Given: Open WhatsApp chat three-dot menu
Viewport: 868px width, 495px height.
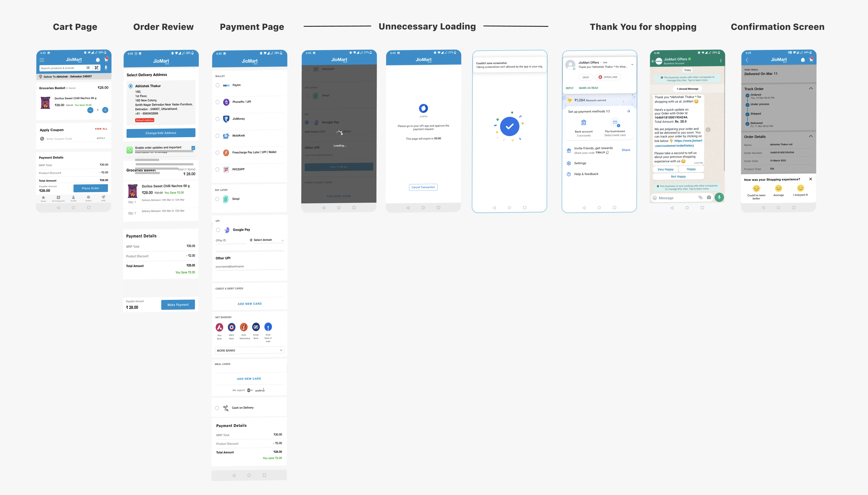Looking at the screenshot, I should [x=720, y=61].
